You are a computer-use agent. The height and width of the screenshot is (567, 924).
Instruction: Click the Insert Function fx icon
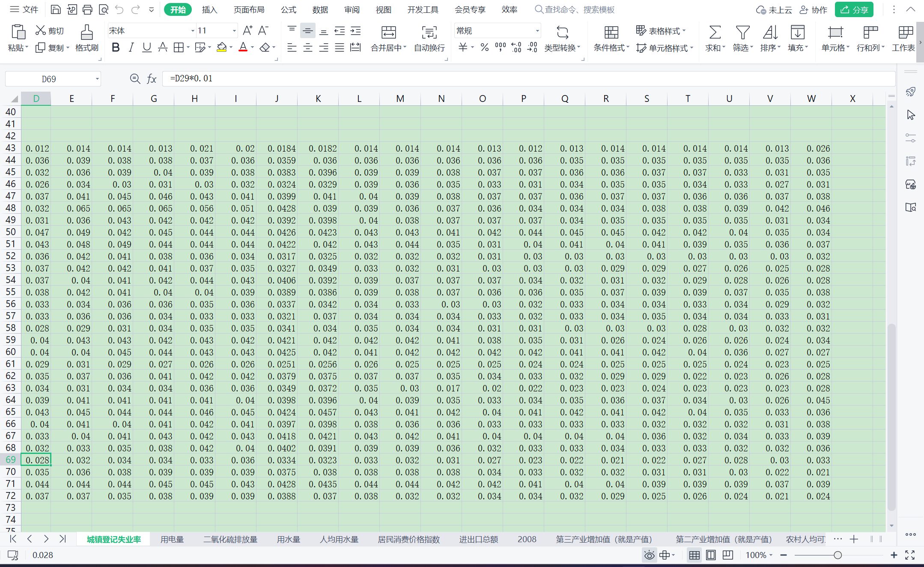click(152, 79)
